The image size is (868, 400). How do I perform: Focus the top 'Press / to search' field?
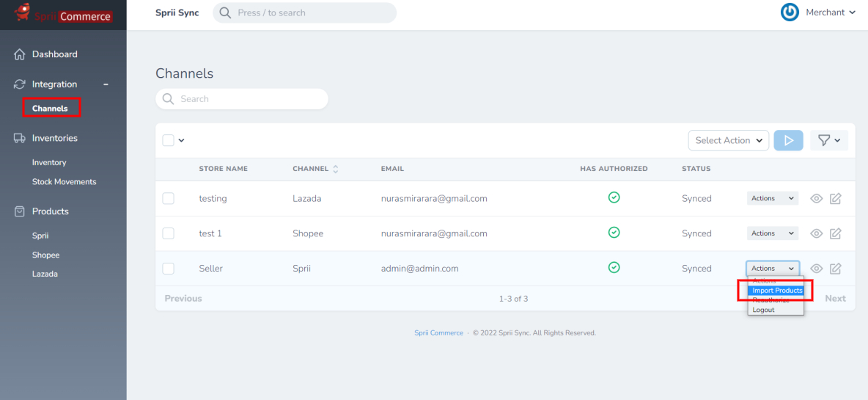tap(304, 12)
